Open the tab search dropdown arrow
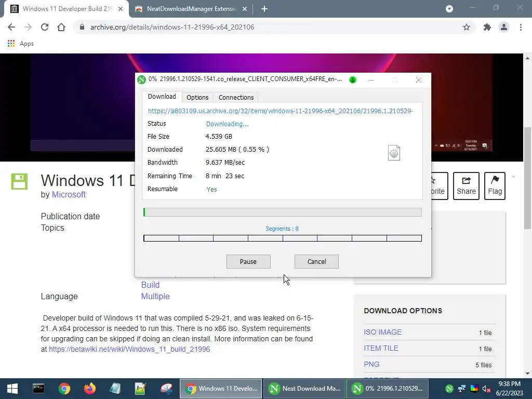This screenshot has height=399, width=532. (449, 9)
